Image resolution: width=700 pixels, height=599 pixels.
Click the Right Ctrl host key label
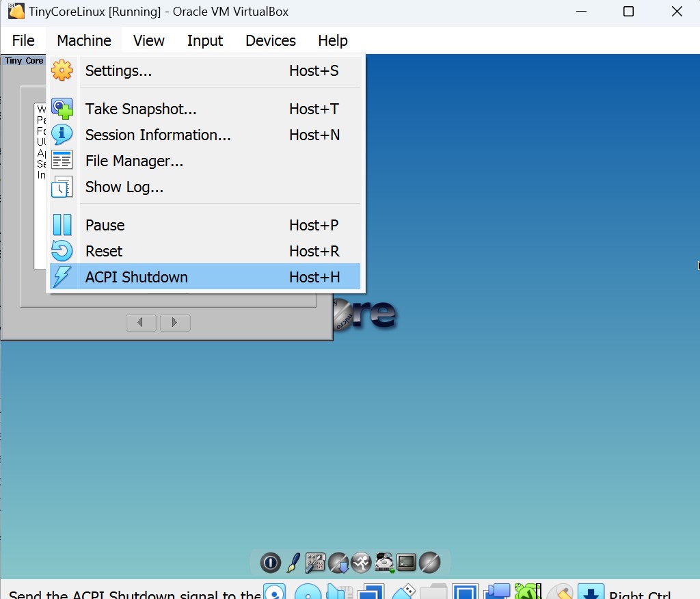pyautogui.click(x=640, y=594)
